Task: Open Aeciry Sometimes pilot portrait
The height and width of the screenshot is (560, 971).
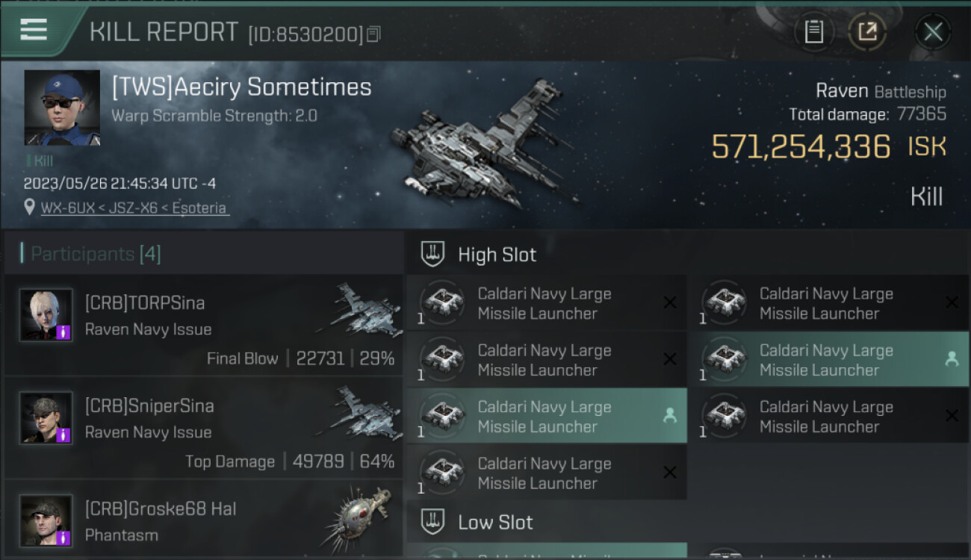Action: pyautogui.click(x=62, y=108)
